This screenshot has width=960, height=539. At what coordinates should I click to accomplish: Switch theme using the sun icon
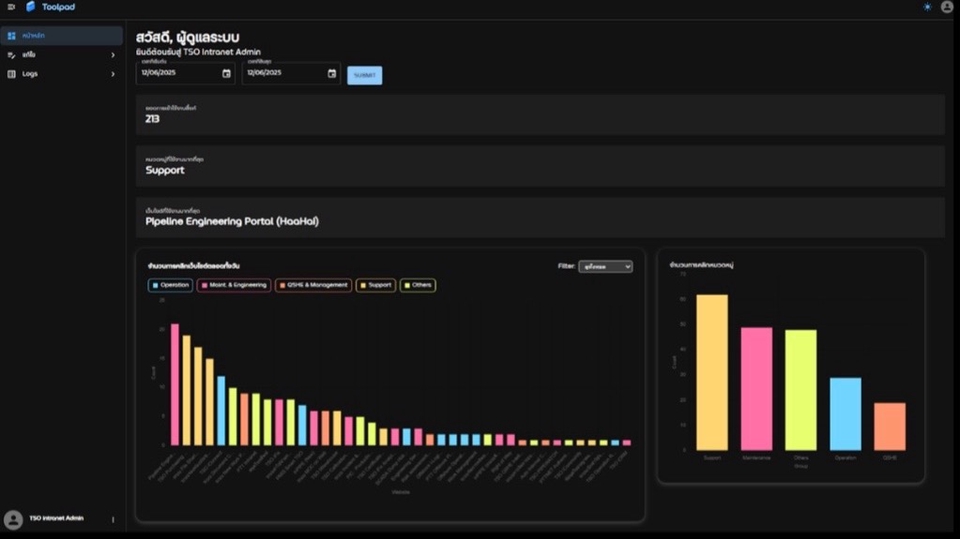[927, 7]
